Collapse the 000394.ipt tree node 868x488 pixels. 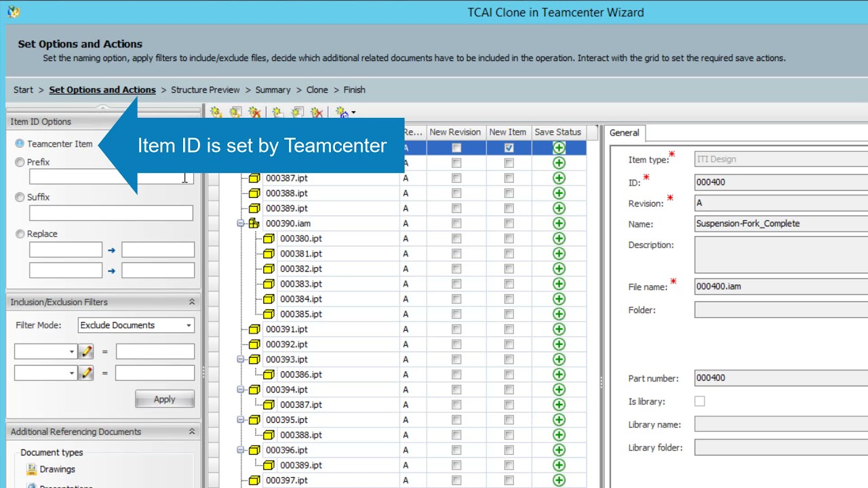click(x=241, y=390)
